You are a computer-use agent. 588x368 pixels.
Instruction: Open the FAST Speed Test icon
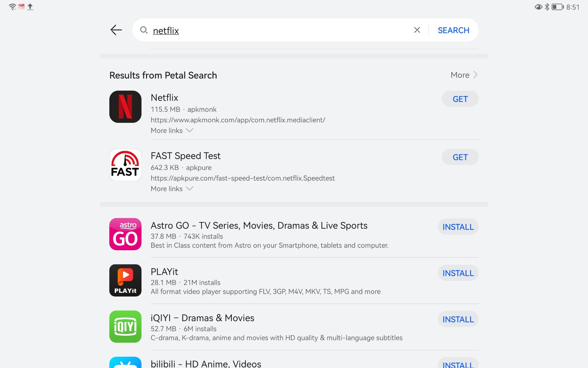[125, 165]
